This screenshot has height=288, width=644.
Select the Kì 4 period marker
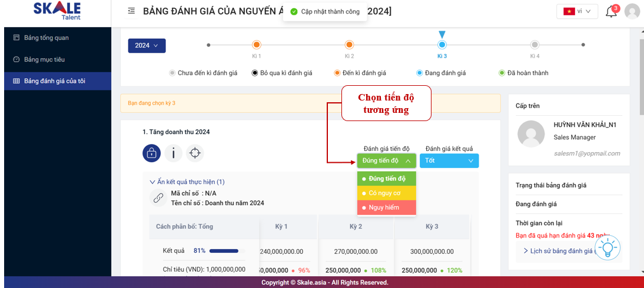click(535, 45)
